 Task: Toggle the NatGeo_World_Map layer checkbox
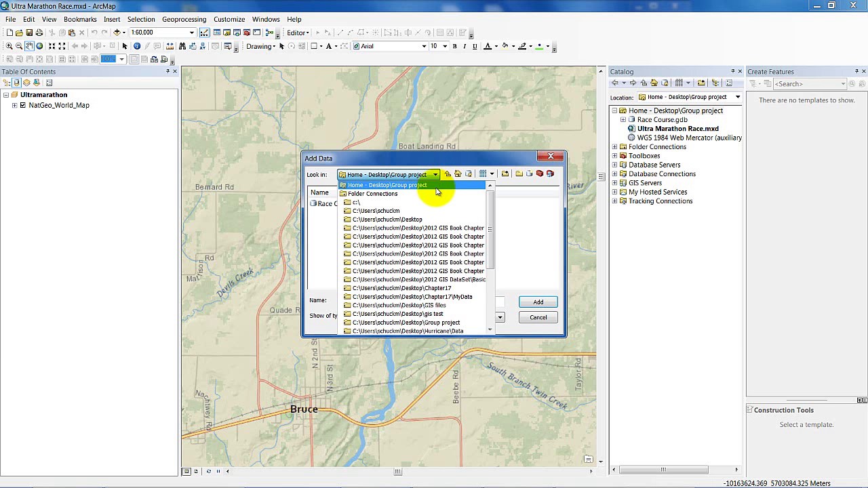[23, 106]
